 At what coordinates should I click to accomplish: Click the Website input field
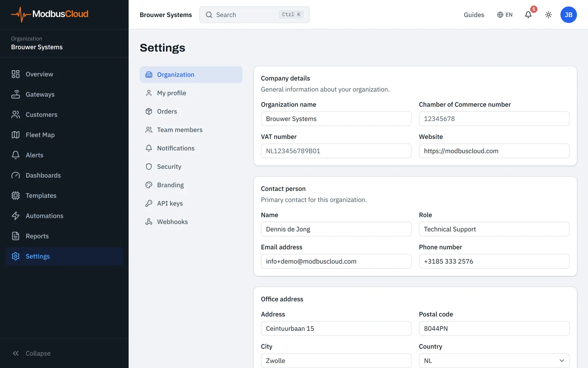coord(494,151)
